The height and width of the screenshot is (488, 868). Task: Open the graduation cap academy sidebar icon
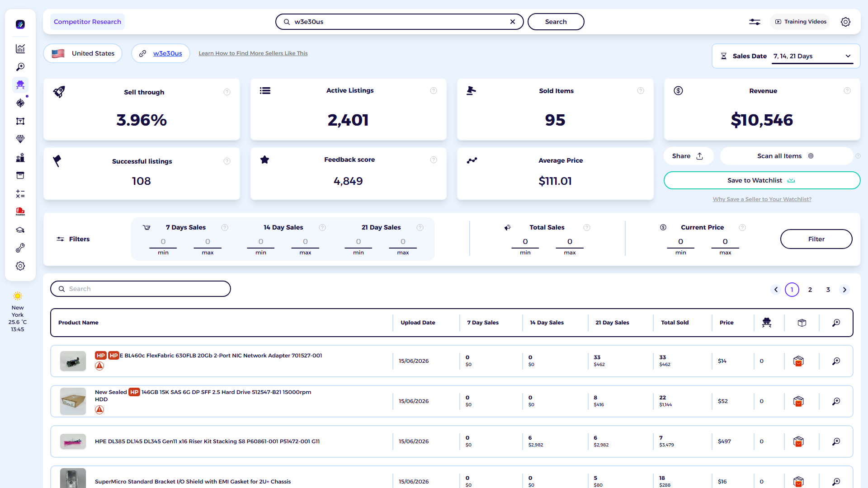point(20,230)
